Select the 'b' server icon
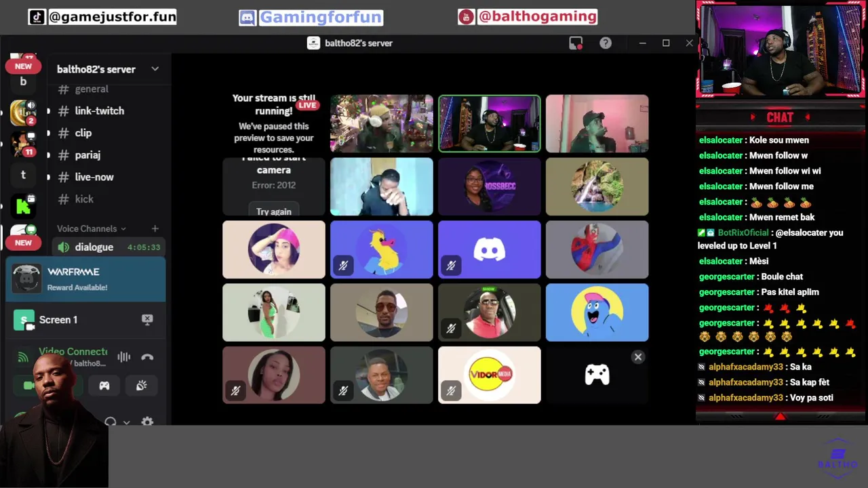The image size is (868, 488). (23, 81)
